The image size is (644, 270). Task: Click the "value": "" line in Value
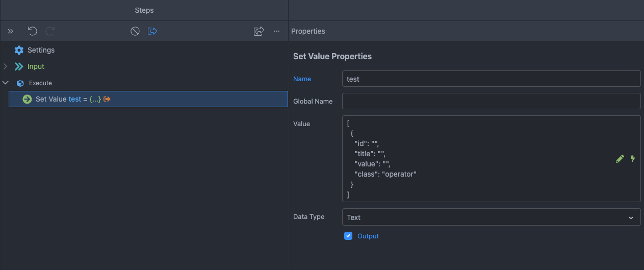[x=372, y=164]
